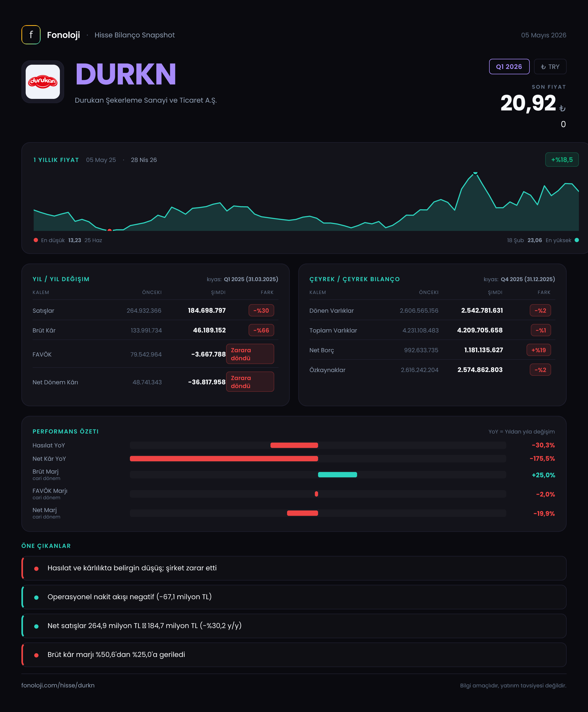Click Net Dönem Kârı value -36.817.958

[207, 382]
